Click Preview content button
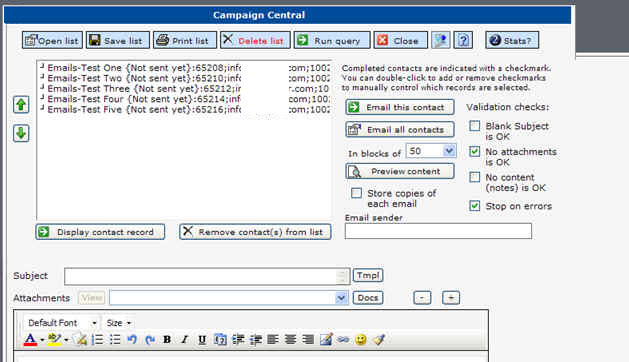 [x=400, y=171]
